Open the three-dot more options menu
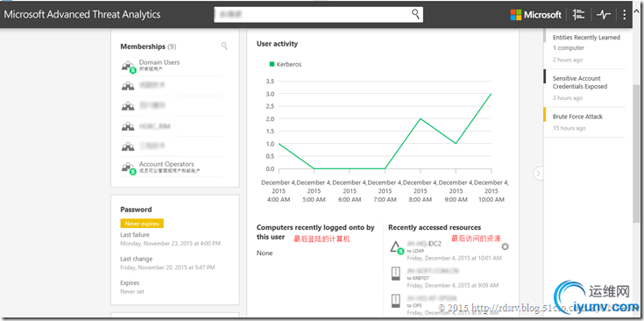644x321 pixels. click(624, 15)
